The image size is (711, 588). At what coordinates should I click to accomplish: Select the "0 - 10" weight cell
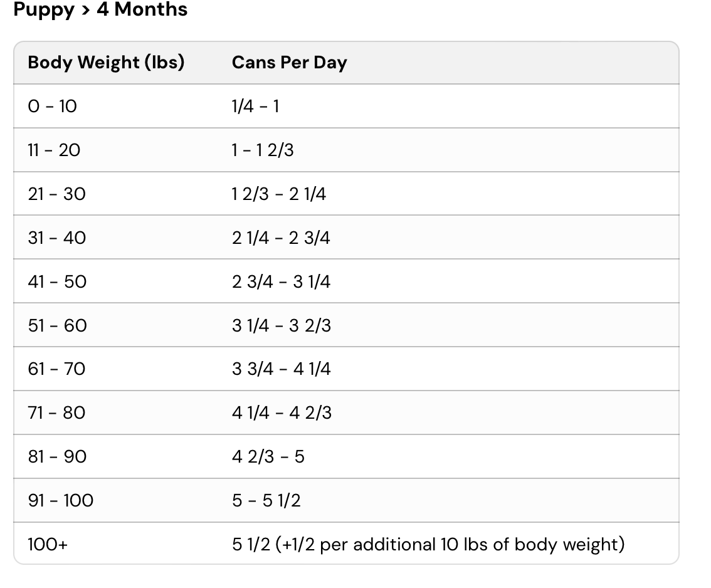pyautogui.click(x=52, y=107)
